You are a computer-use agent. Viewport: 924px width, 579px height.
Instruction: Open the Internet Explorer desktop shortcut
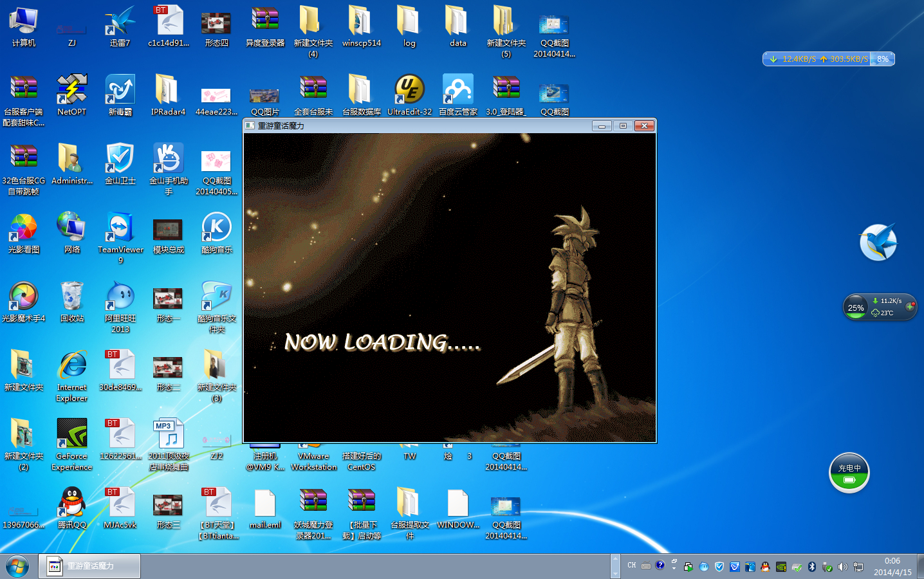tap(71, 366)
